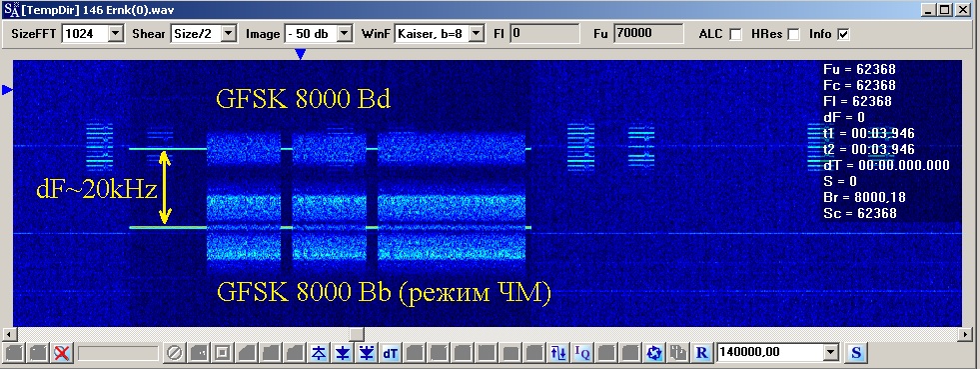Uncheck the Info checkbox
Viewport: 980px width, 369px height.
843,34
